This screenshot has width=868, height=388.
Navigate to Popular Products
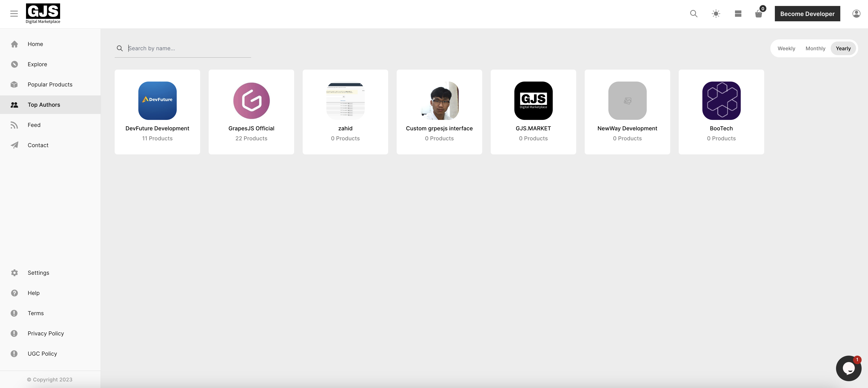50,85
